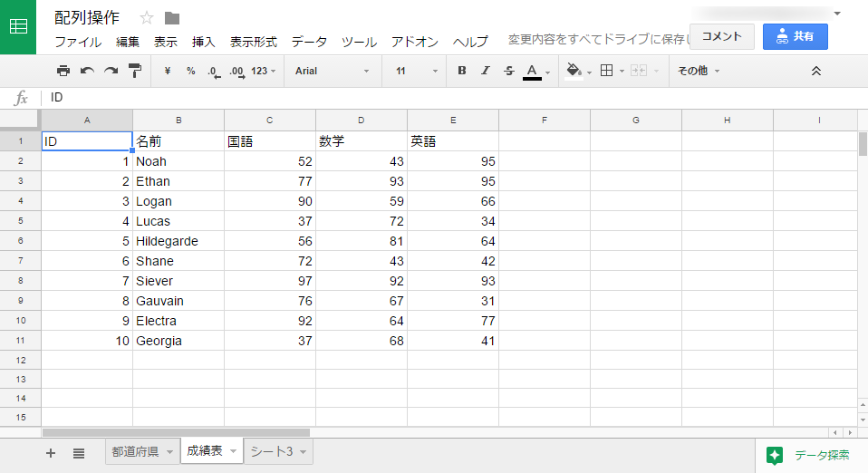Select the header cell 名前
Screen dimensions: 868x473
178,141
